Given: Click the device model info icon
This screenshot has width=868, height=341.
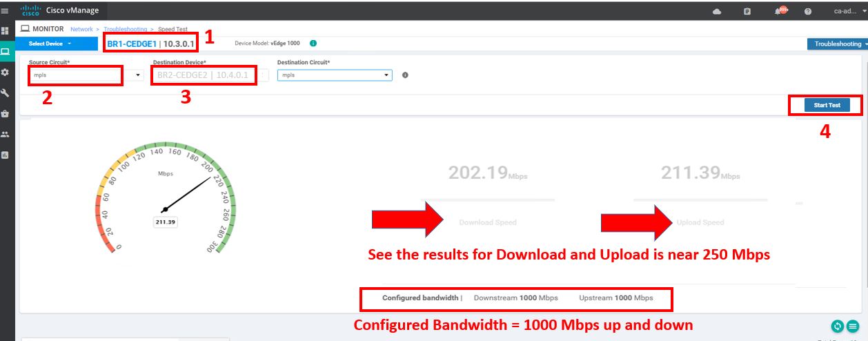Looking at the screenshot, I should click(313, 43).
